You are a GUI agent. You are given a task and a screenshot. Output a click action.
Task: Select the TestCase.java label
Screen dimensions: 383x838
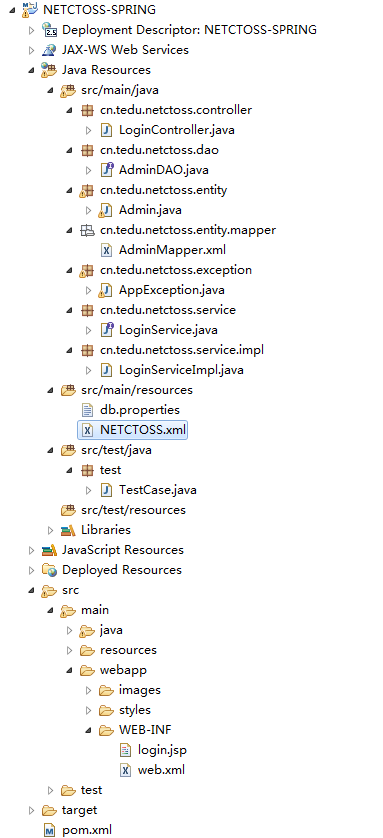tap(158, 490)
